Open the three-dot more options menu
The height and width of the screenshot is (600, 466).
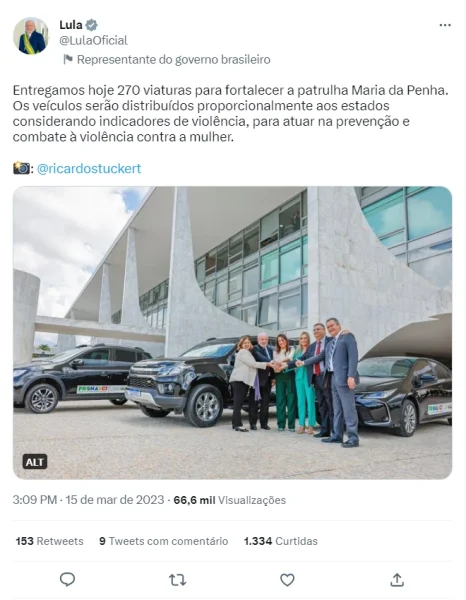[x=445, y=25]
